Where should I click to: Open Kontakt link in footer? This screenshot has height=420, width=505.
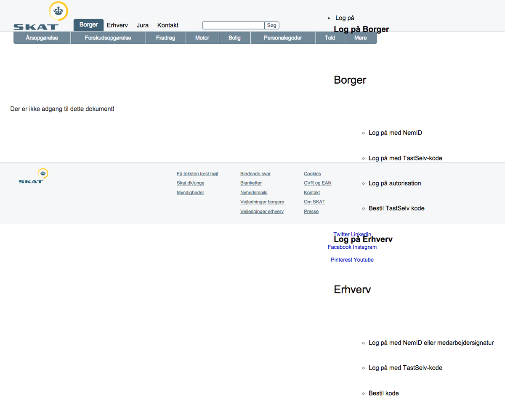312,193
